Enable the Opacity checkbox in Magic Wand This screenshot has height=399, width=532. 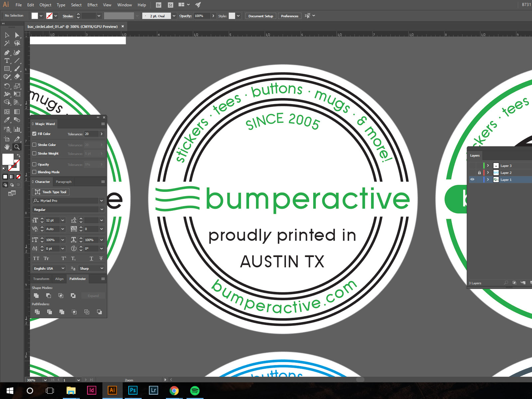pyautogui.click(x=34, y=164)
